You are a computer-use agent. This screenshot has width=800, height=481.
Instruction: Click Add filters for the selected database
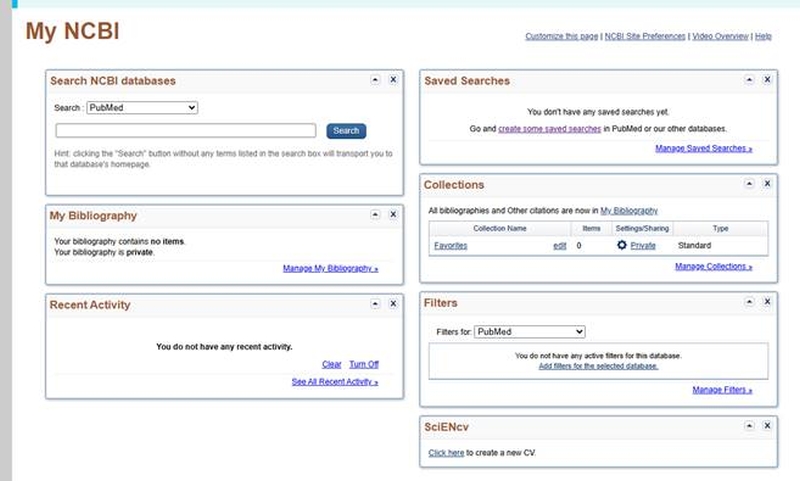(598, 366)
